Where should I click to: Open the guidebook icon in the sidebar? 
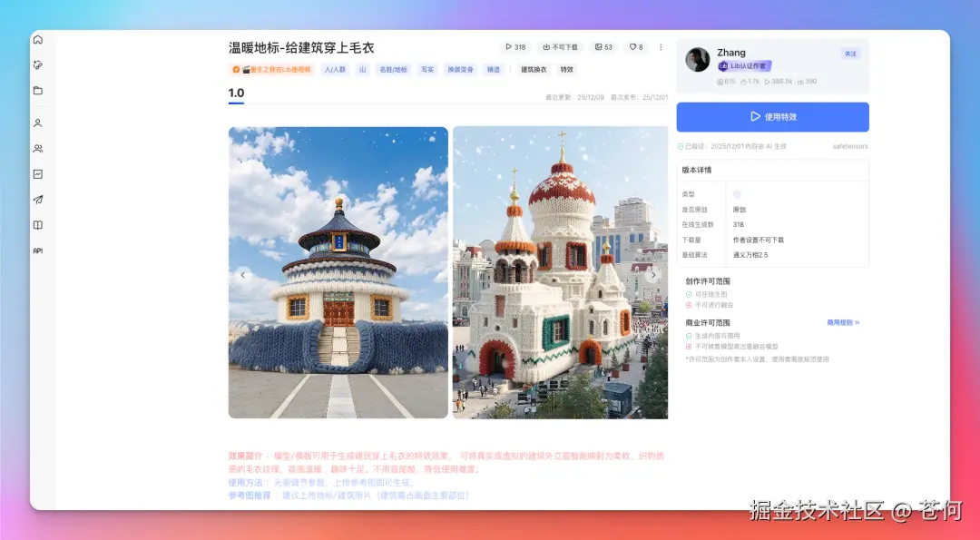coord(37,224)
